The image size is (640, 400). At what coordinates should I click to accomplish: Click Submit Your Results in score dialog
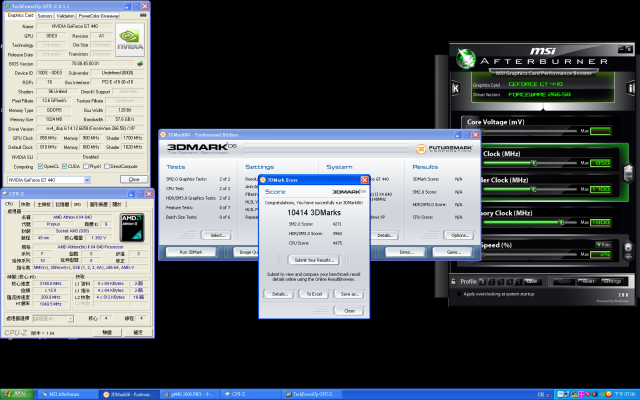tap(314, 260)
